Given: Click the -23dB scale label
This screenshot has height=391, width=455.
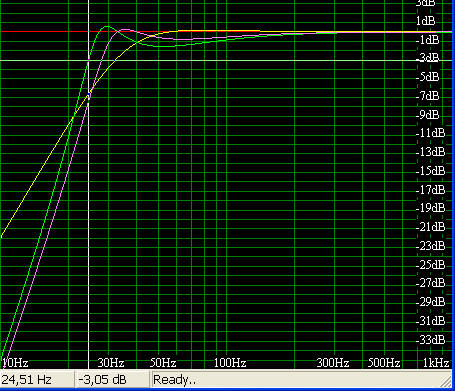Looking at the screenshot, I should point(431,246).
